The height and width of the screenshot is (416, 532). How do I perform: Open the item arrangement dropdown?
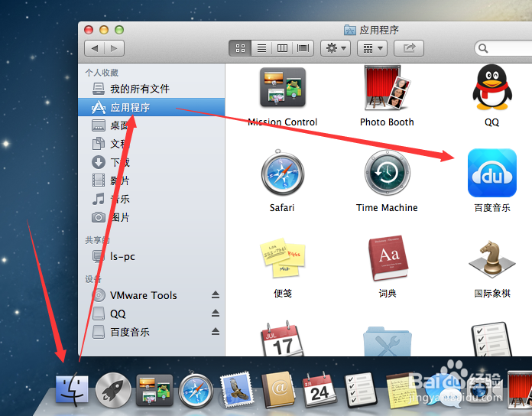tap(372, 48)
